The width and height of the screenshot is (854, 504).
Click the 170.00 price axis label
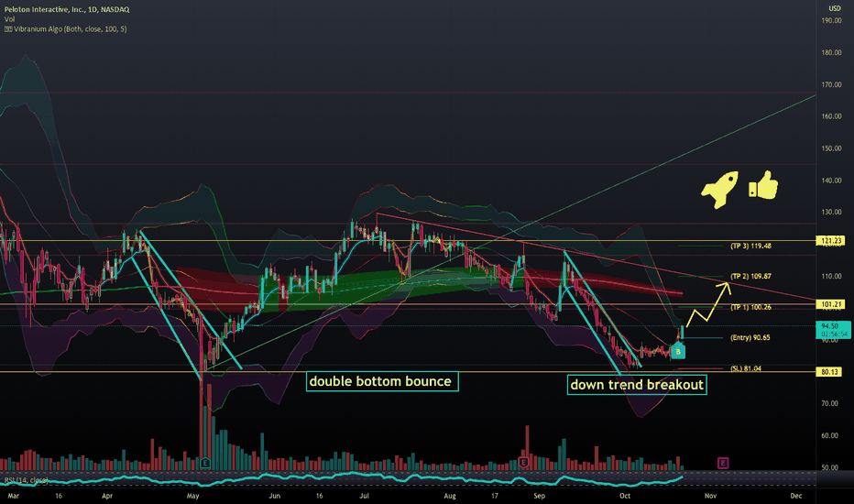click(831, 84)
